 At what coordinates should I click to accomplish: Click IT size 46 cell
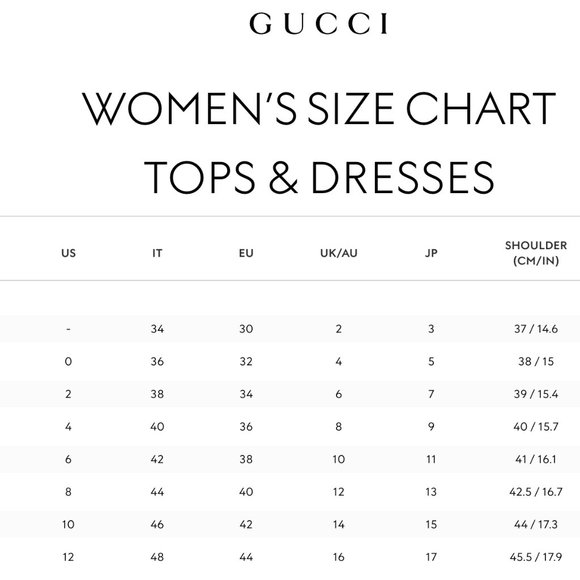click(157, 524)
